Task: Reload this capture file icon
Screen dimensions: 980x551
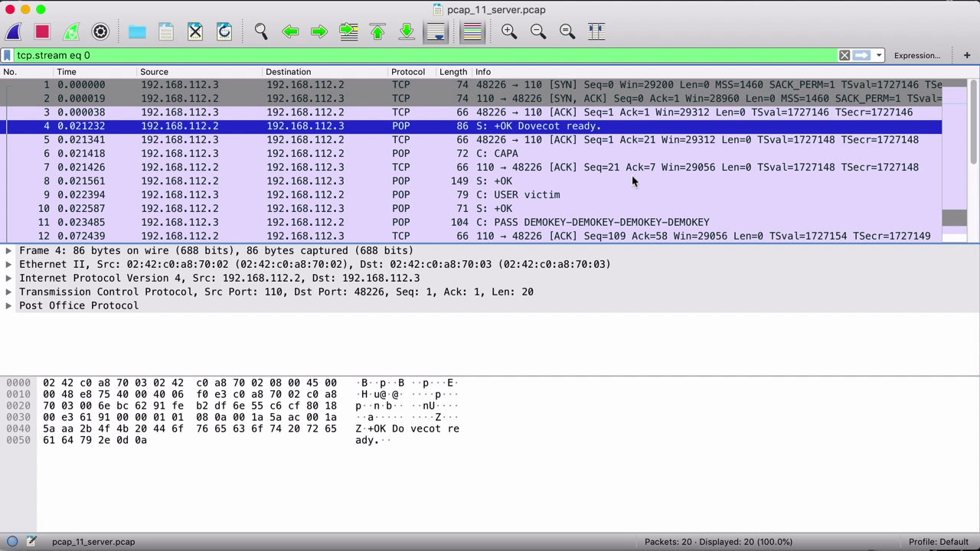Action: [224, 31]
